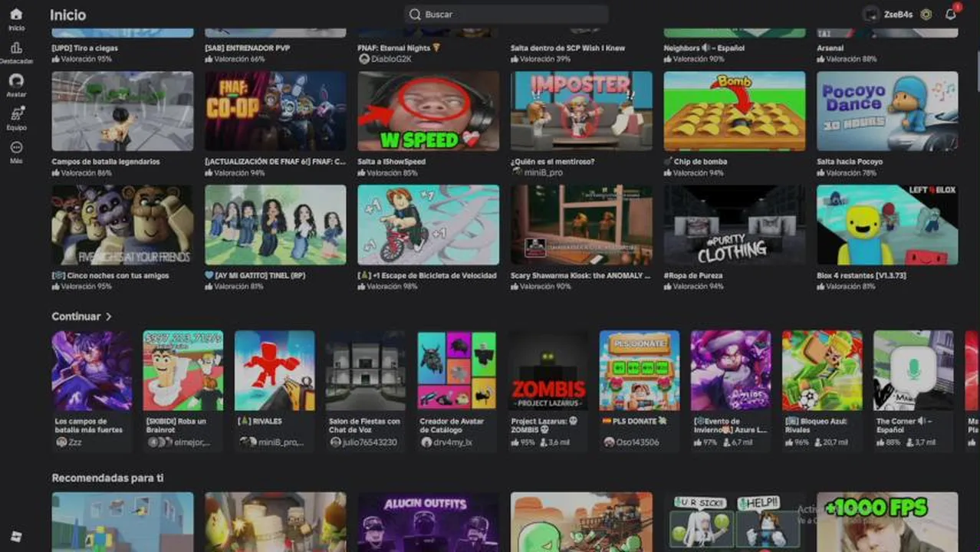The width and height of the screenshot is (980, 552).
Task: Open the Equipo sidebar icon
Action: coord(16,113)
